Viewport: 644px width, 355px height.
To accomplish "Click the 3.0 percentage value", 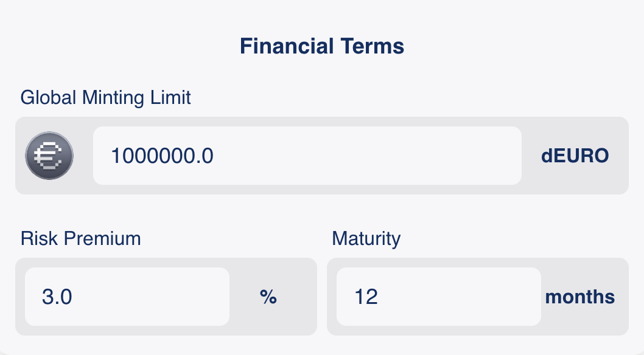I will coord(57,297).
